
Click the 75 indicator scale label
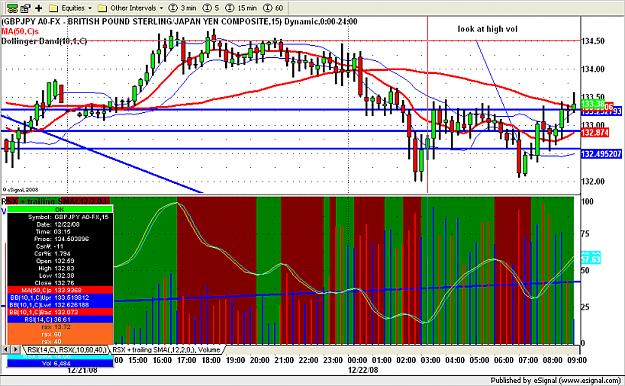pos(586,234)
